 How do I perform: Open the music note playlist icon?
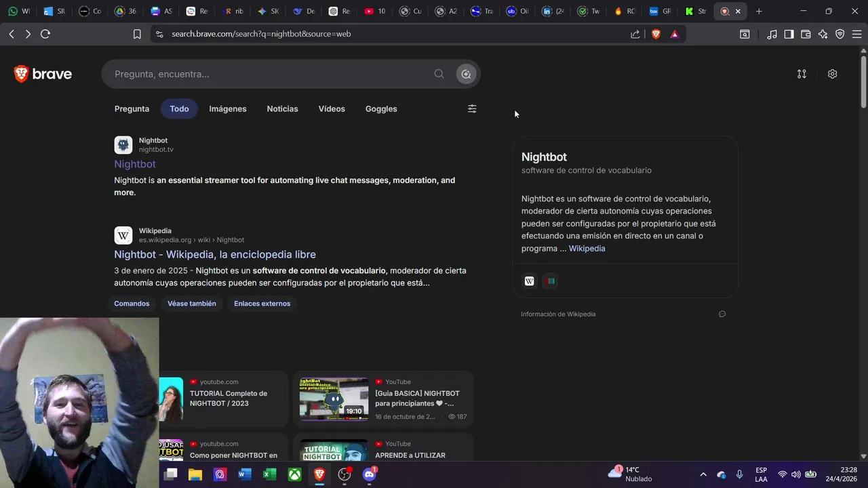(772, 34)
